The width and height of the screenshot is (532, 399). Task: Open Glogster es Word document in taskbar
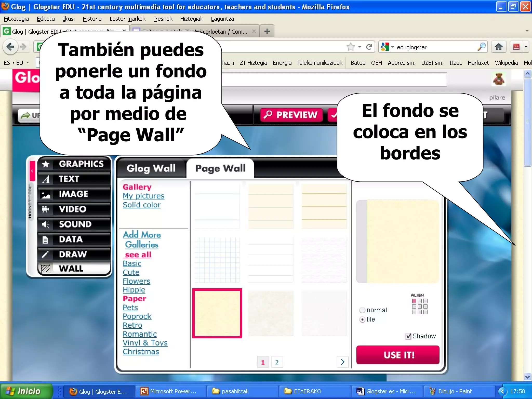tap(387, 391)
